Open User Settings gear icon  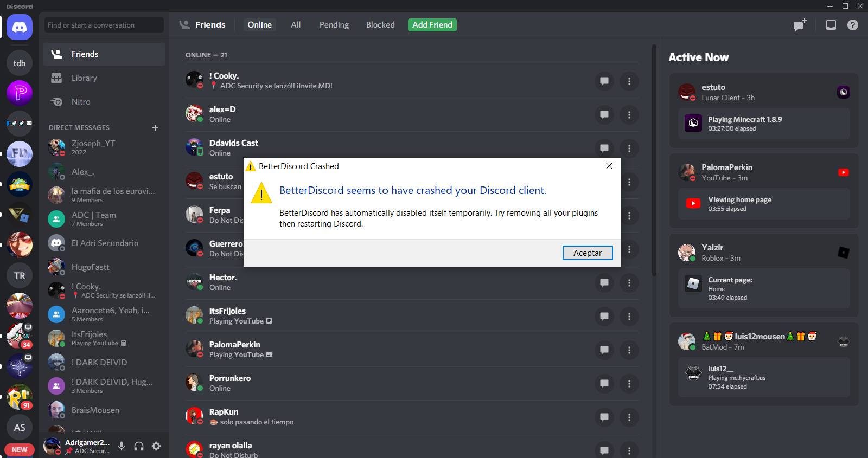(x=156, y=446)
